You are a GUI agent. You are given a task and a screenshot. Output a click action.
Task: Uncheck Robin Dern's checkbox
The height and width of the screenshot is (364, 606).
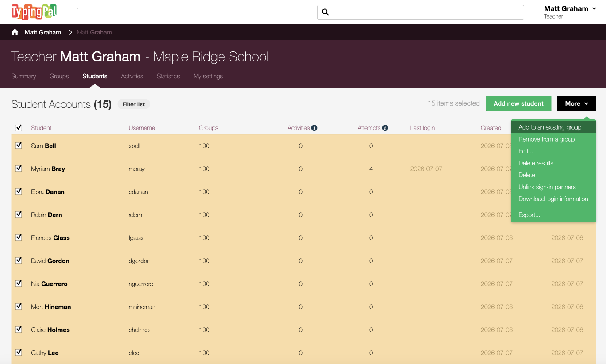coord(19,214)
